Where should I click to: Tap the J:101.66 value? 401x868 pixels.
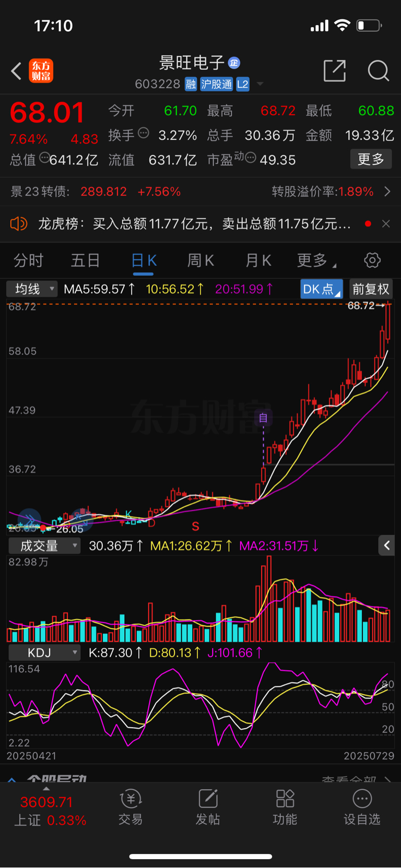[234, 653]
